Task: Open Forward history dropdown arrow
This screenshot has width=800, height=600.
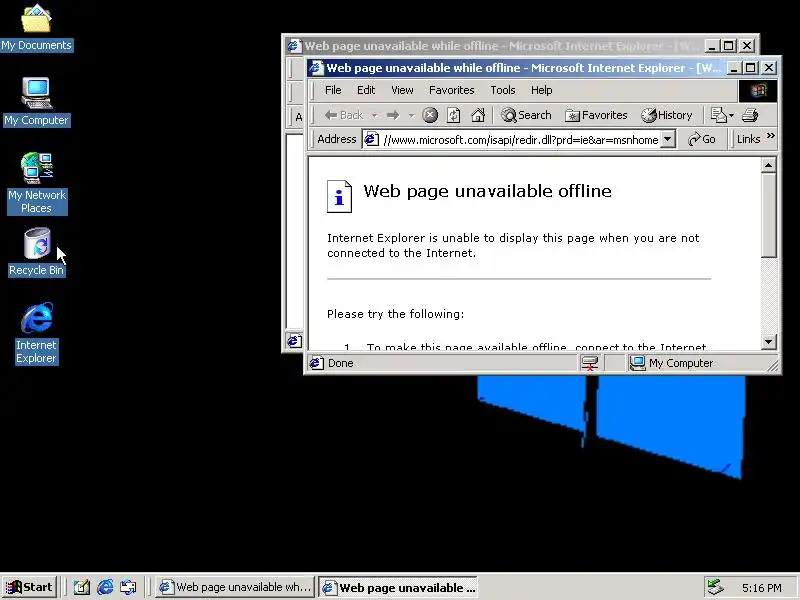Action: [x=411, y=116]
